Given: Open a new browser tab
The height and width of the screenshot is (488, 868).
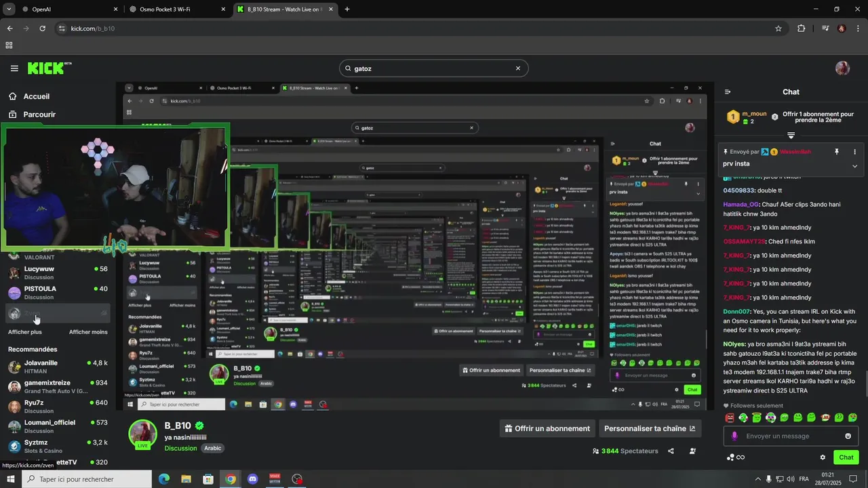Looking at the screenshot, I should tap(347, 9).
